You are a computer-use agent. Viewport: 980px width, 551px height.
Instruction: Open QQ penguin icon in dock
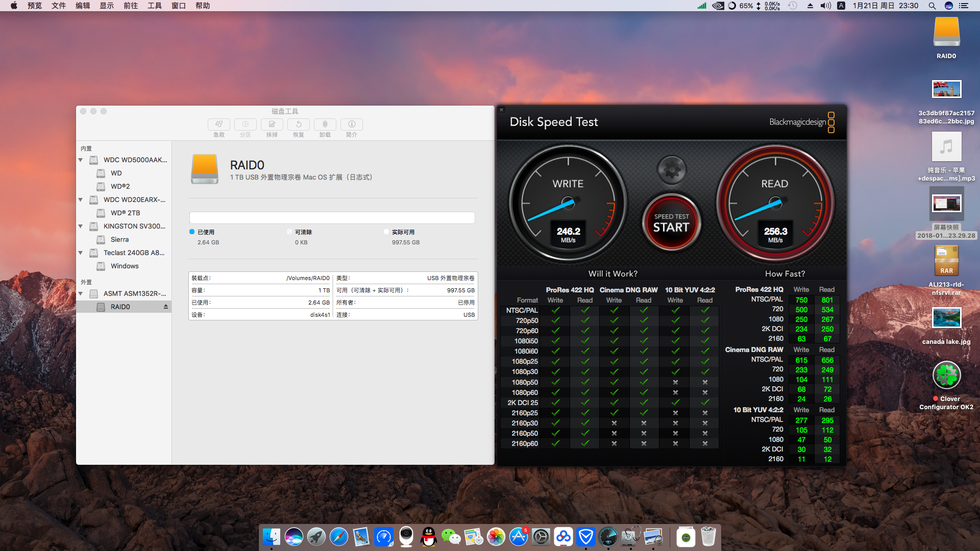coord(429,537)
